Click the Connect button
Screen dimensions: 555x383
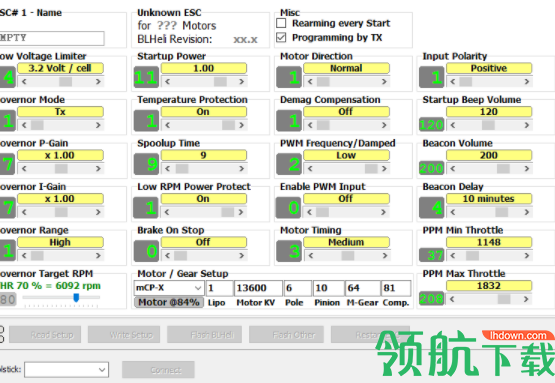pos(158,370)
